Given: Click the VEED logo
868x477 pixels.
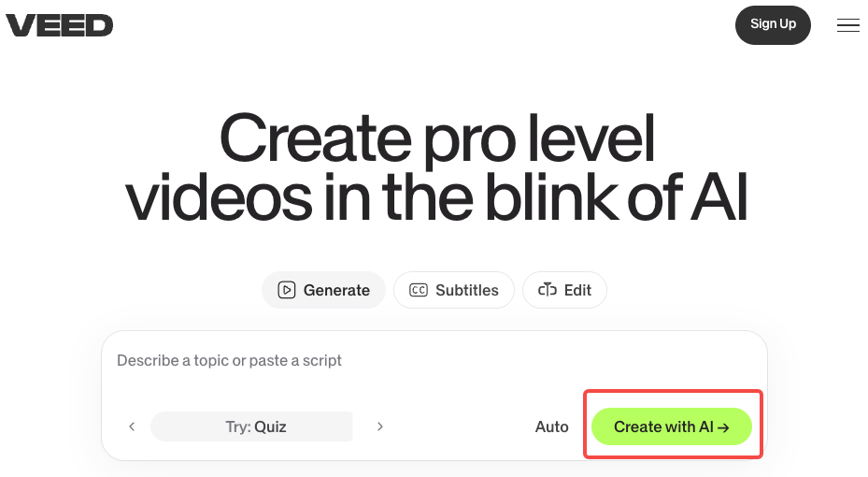Looking at the screenshot, I should [x=60, y=25].
